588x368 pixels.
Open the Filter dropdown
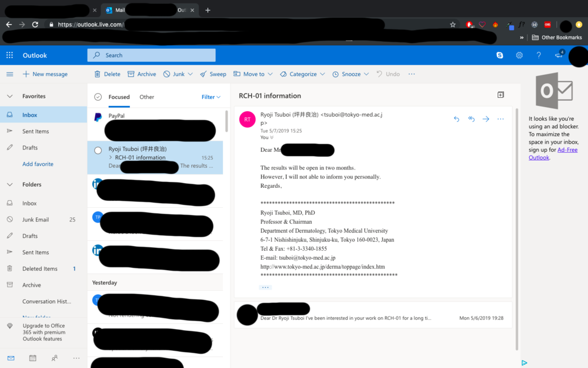point(211,97)
